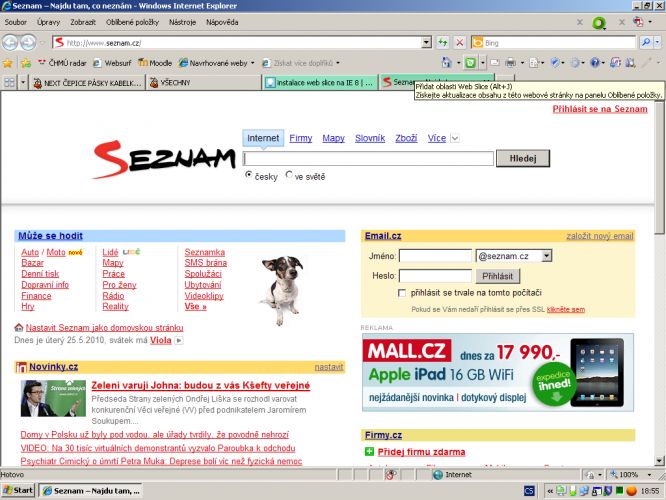Open the Oblíbené položky menu
The image size is (666, 500).
click(x=133, y=22)
